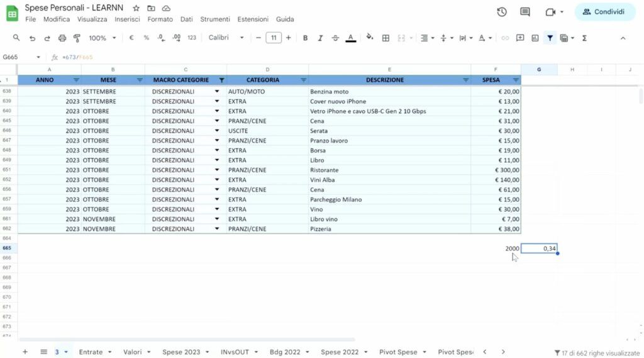The image size is (644, 358).
Task: Decrease decimal places icon
Action: click(161, 38)
